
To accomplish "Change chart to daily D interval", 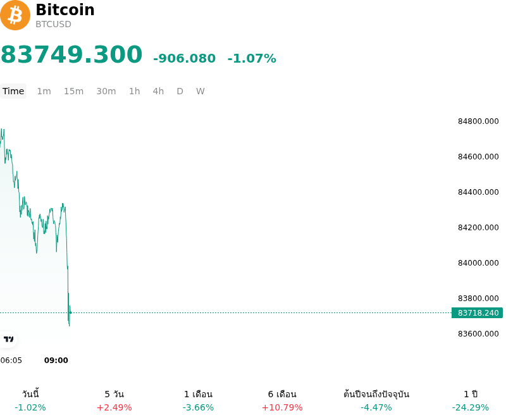I will [180, 91].
